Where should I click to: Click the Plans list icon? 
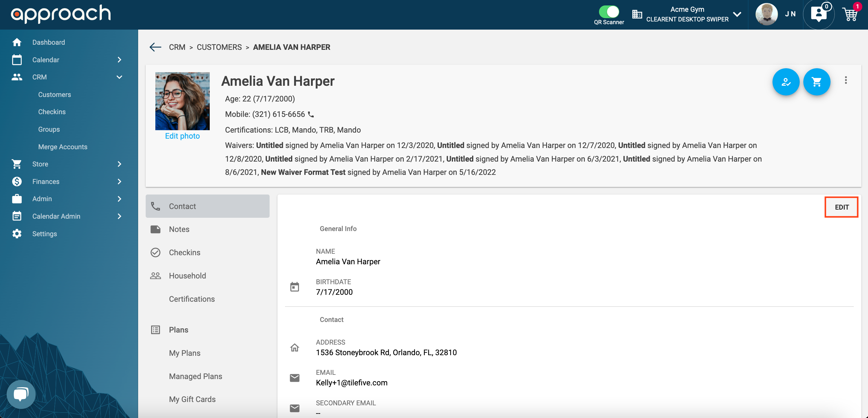(155, 330)
